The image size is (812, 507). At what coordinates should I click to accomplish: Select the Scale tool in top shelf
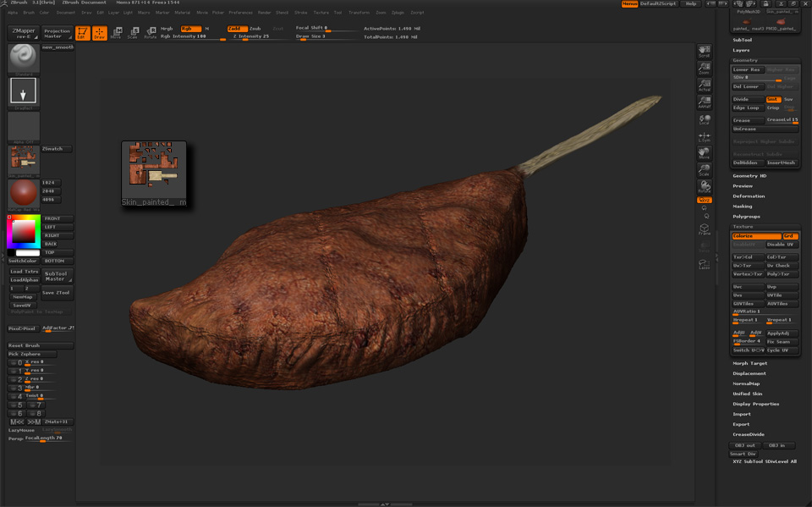[x=133, y=33]
